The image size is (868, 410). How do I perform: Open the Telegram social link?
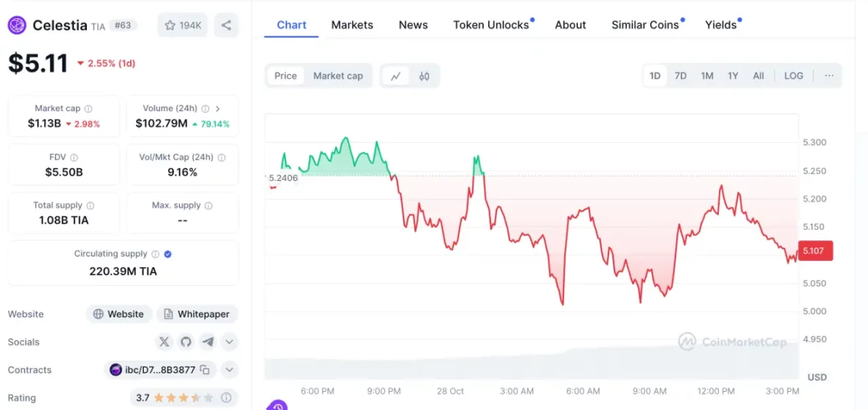coord(207,342)
